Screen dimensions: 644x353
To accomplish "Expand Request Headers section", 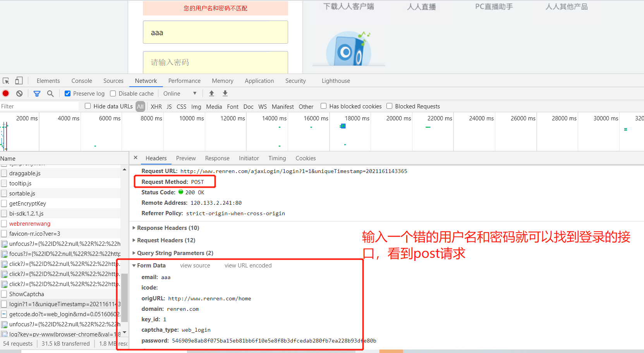I will click(x=164, y=240).
